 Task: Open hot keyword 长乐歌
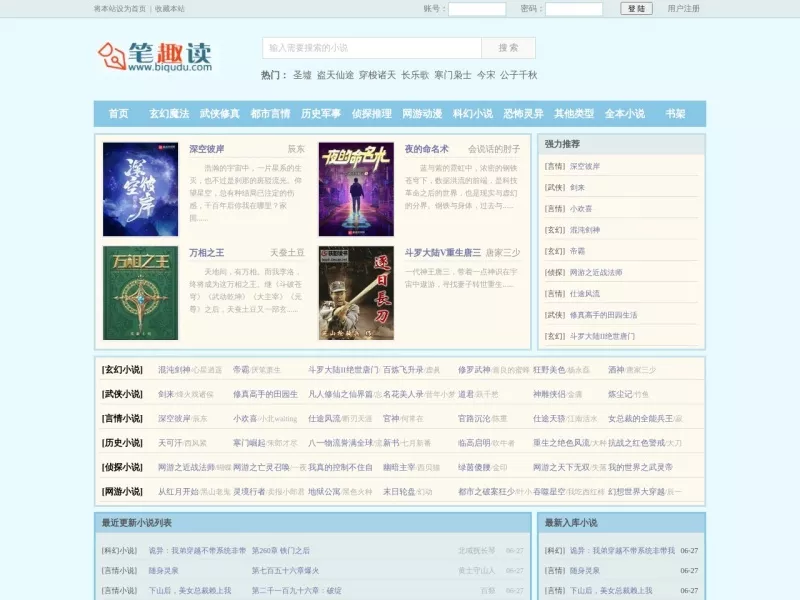[415, 75]
